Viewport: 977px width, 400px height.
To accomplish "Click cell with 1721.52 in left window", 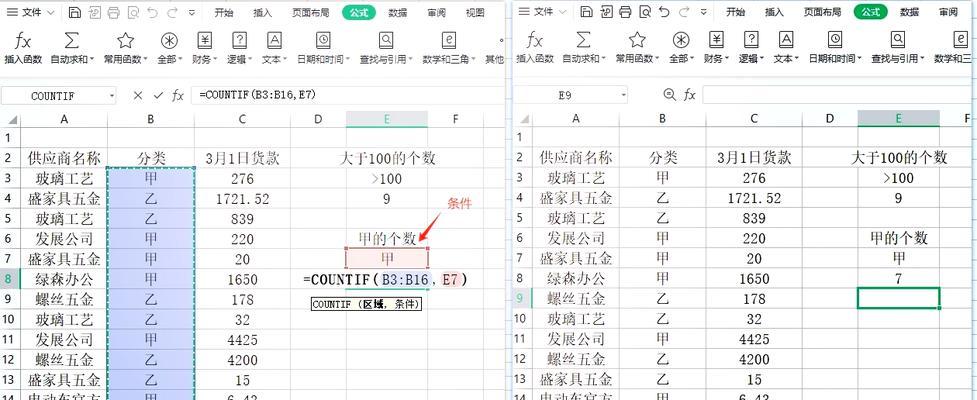I will pyautogui.click(x=242, y=199).
